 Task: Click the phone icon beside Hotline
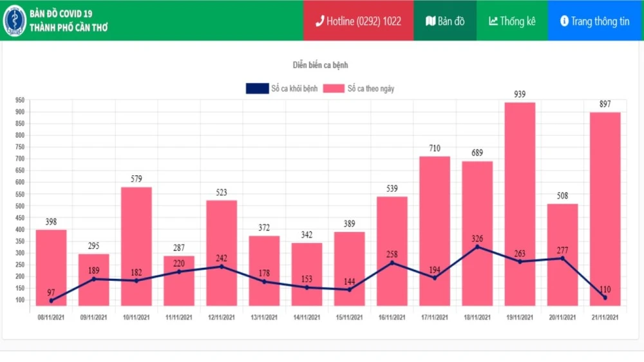[x=319, y=21]
